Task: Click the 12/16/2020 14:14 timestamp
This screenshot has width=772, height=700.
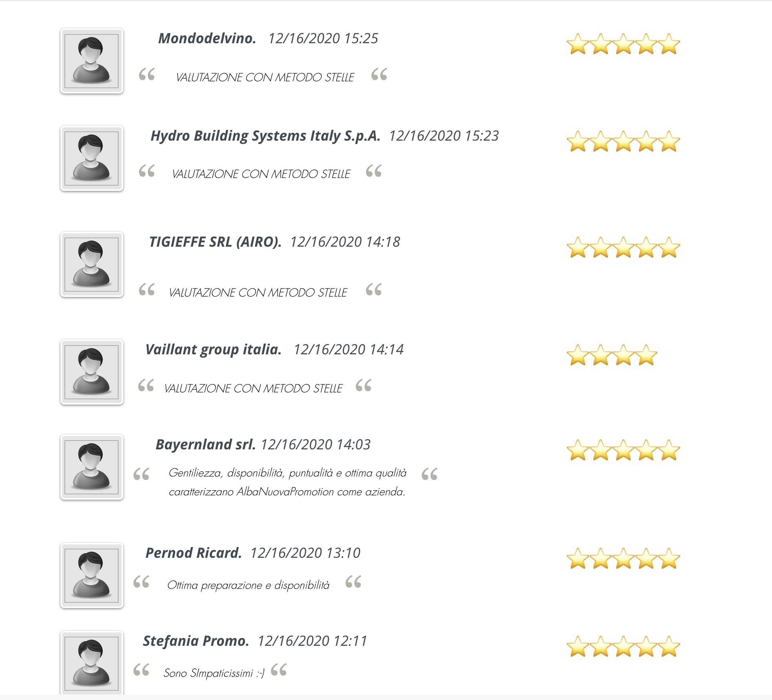Action: [x=349, y=349]
